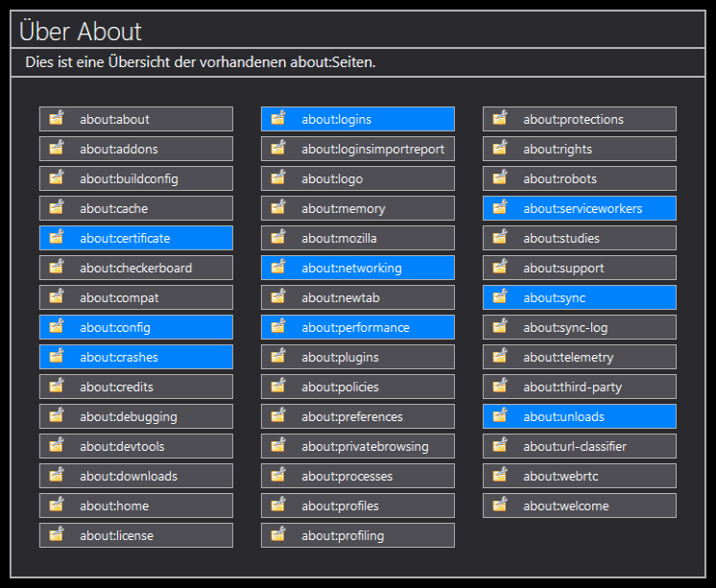
Task: Click the folder icon beside about:addons
Action: click(57, 148)
